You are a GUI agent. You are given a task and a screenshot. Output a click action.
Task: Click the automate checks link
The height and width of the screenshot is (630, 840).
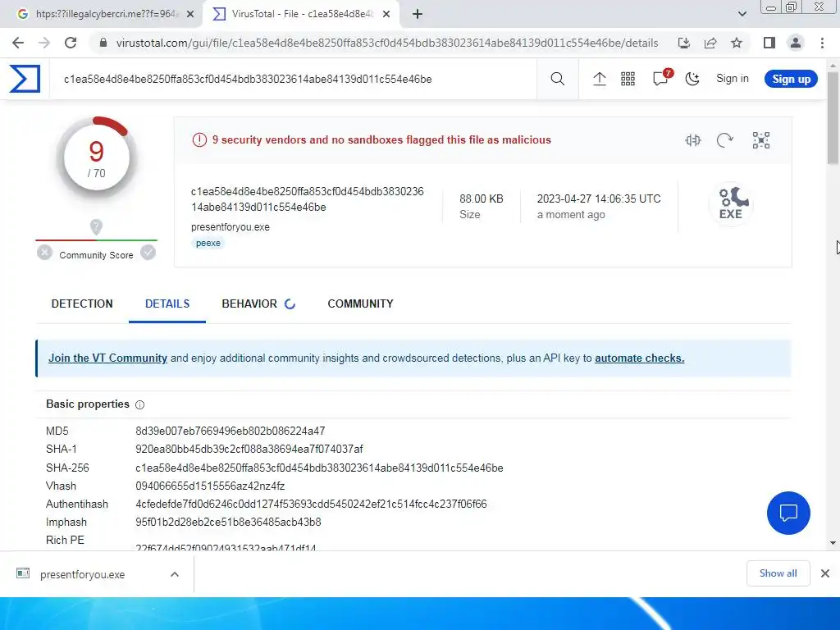point(640,358)
